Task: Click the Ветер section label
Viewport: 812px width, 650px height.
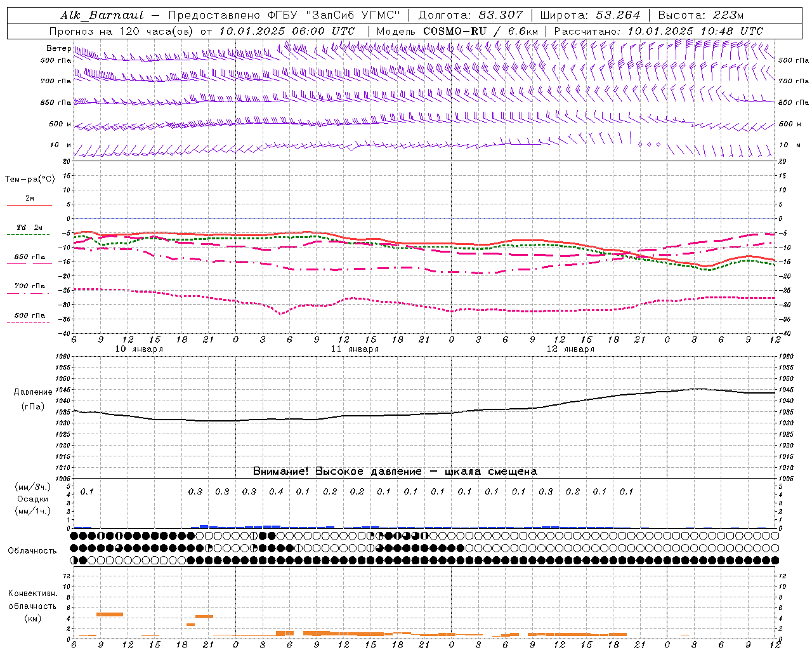Action: click(58, 48)
